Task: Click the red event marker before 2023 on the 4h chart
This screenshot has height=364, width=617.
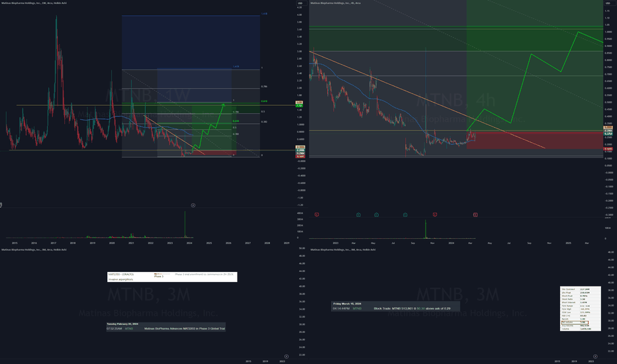Action: (x=316, y=214)
